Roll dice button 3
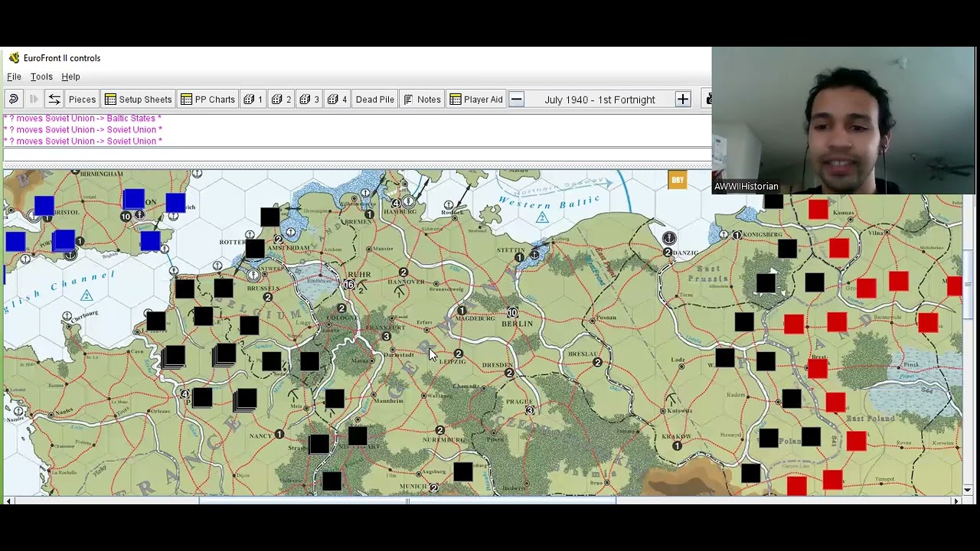The height and width of the screenshot is (551, 980). [309, 99]
